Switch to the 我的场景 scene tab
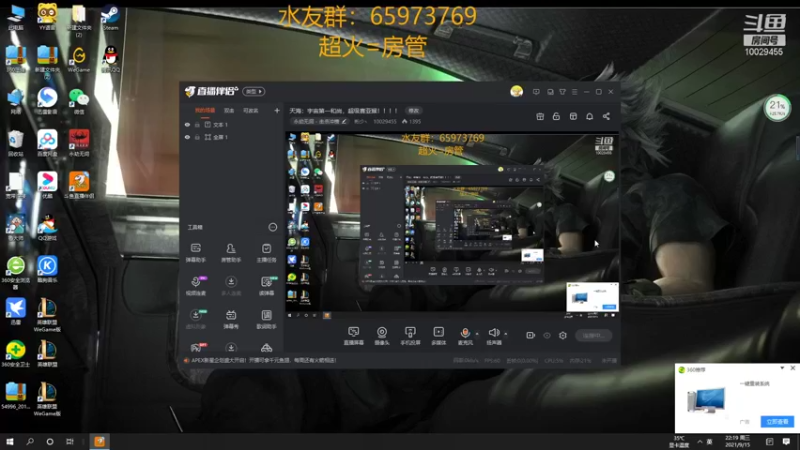 [x=205, y=110]
